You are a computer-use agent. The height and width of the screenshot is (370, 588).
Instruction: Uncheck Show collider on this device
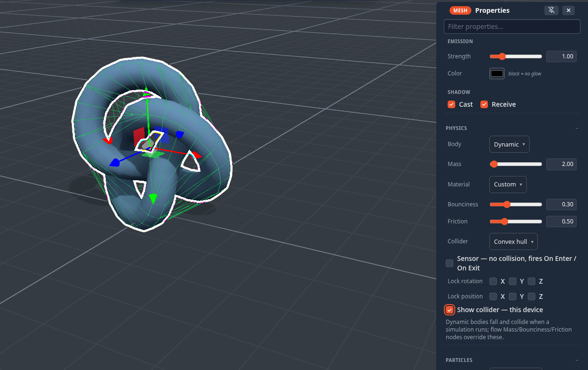click(x=450, y=310)
